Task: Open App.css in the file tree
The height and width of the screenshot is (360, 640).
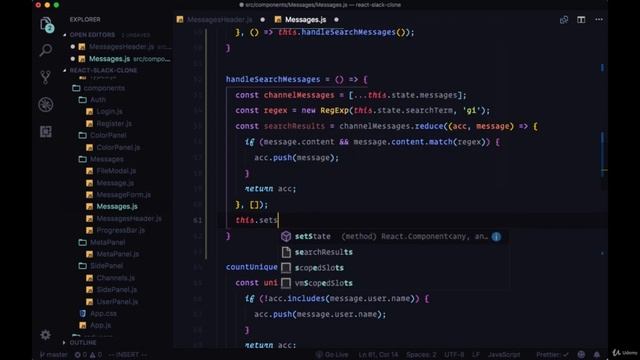Action: point(103,313)
